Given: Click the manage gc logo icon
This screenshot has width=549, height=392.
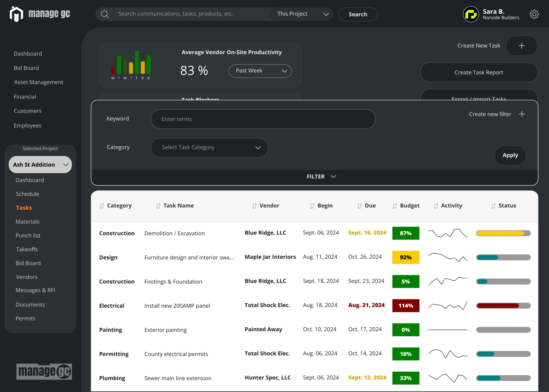Looking at the screenshot, I should point(16,14).
